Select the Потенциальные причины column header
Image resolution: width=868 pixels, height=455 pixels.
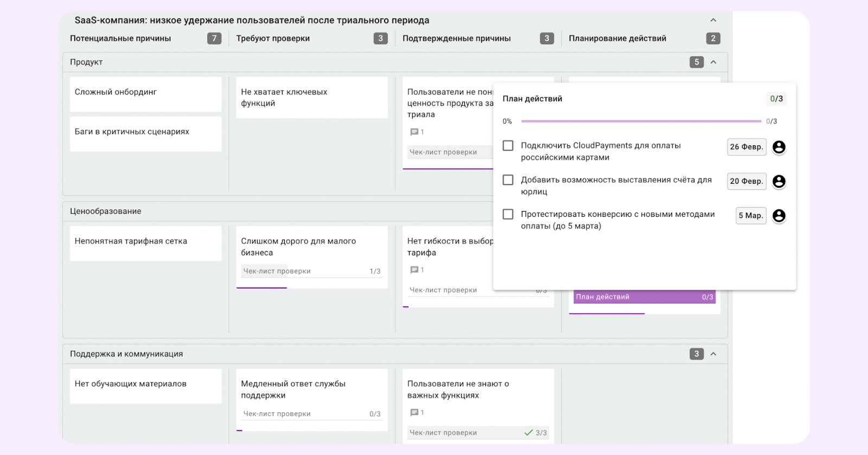coord(120,39)
